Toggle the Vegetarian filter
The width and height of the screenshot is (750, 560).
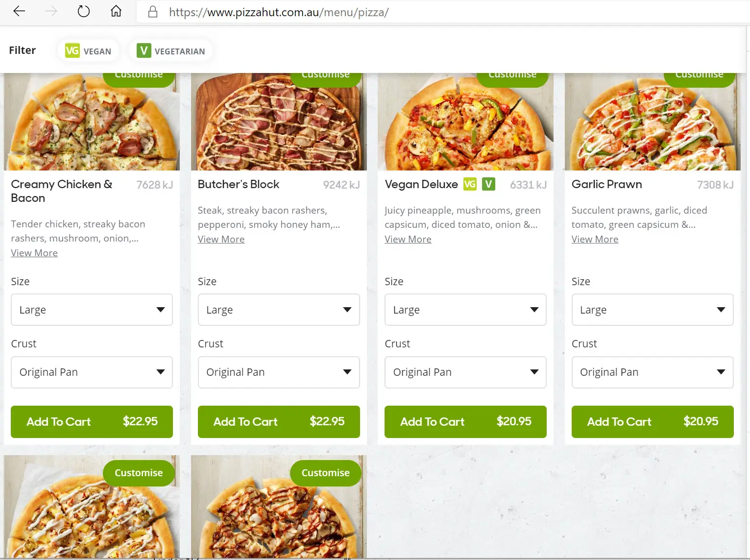coord(171,51)
